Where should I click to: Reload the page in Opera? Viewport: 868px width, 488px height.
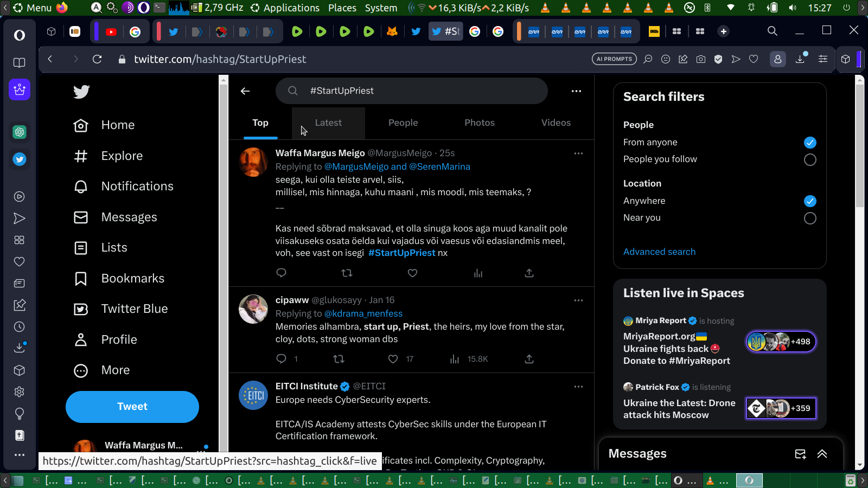[97, 59]
